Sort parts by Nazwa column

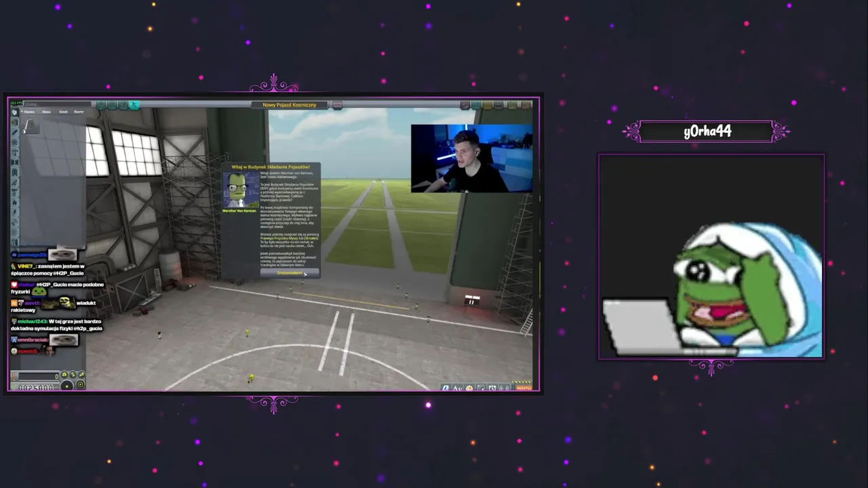point(29,112)
